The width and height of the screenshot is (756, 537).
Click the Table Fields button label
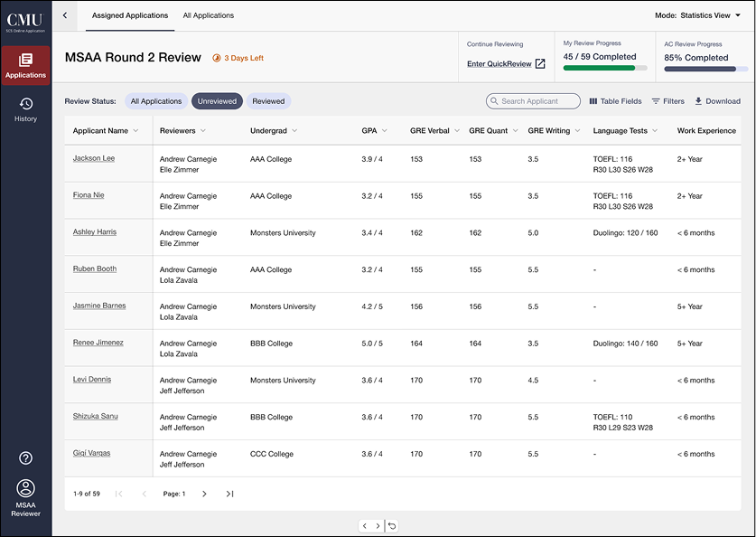coord(621,101)
